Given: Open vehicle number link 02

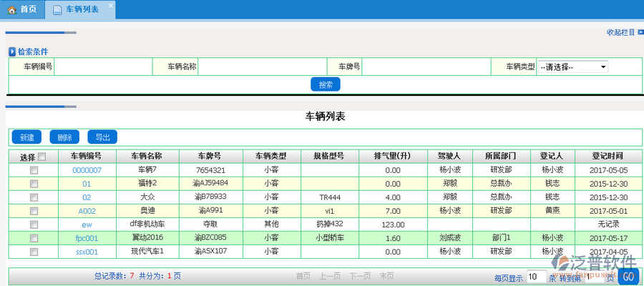Looking at the screenshot, I should pyautogui.click(x=87, y=197).
